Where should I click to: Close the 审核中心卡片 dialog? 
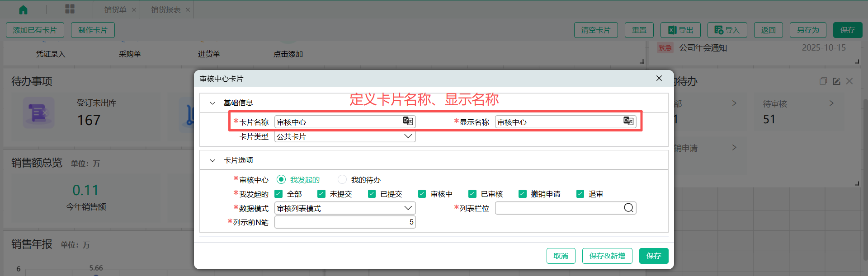tap(659, 79)
